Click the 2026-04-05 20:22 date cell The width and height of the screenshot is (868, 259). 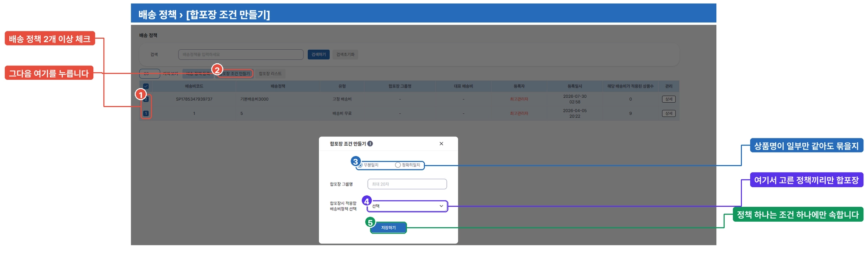click(575, 113)
